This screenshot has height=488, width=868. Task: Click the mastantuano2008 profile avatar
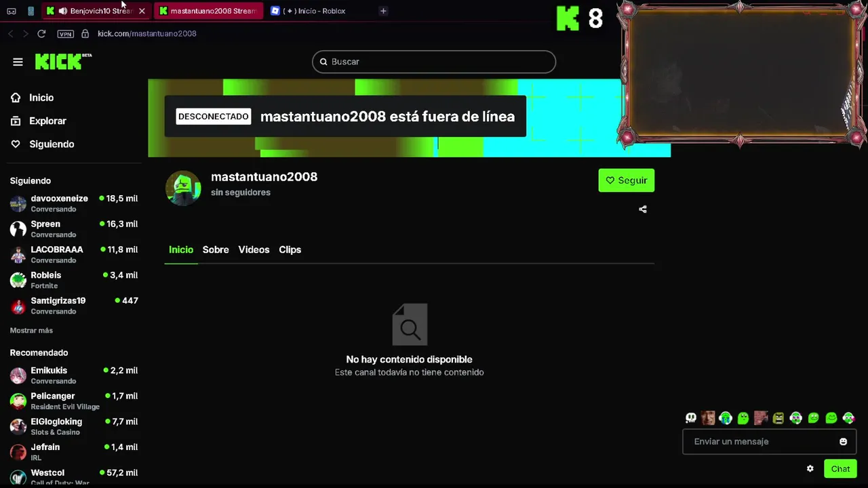click(183, 188)
